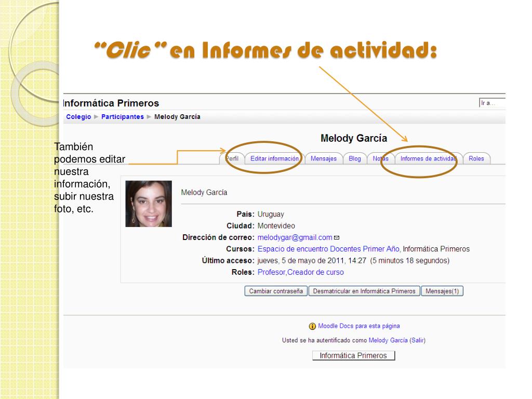Click the Profesor role link
Image resolution: width=532 pixels, height=399 pixels.
click(x=271, y=272)
